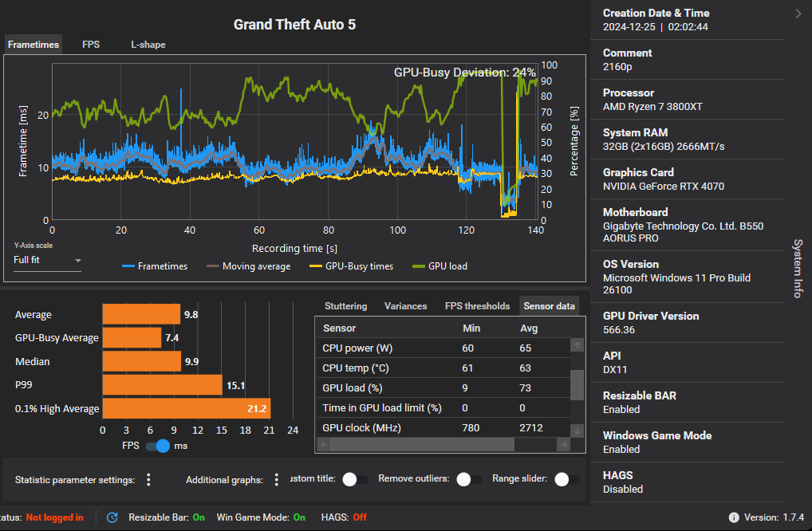Sensor table scroll left arrow
Viewport: 812px width, 531px height.
click(x=324, y=445)
